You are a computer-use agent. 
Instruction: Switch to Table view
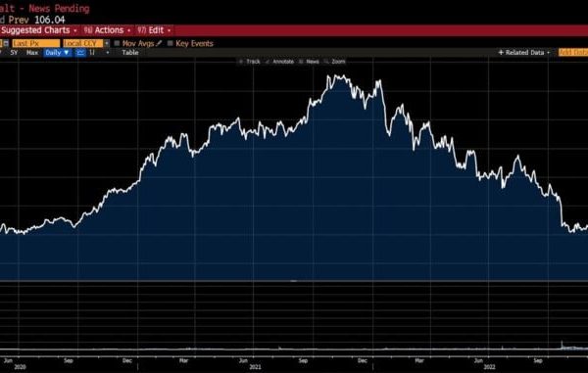pos(130,53)
